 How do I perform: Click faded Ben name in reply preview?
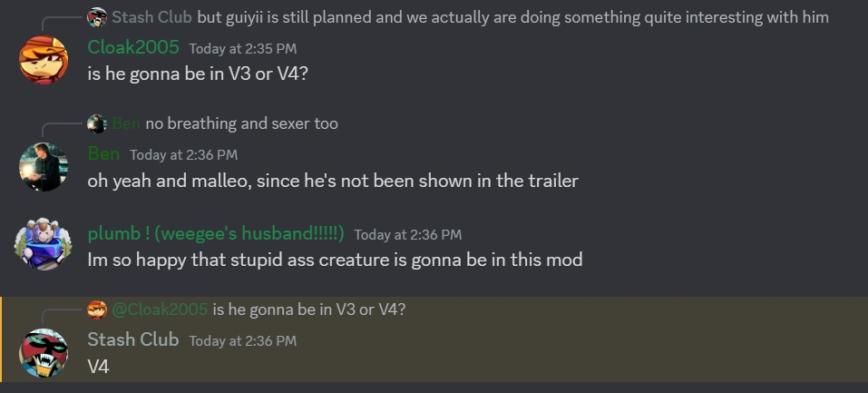126,123
